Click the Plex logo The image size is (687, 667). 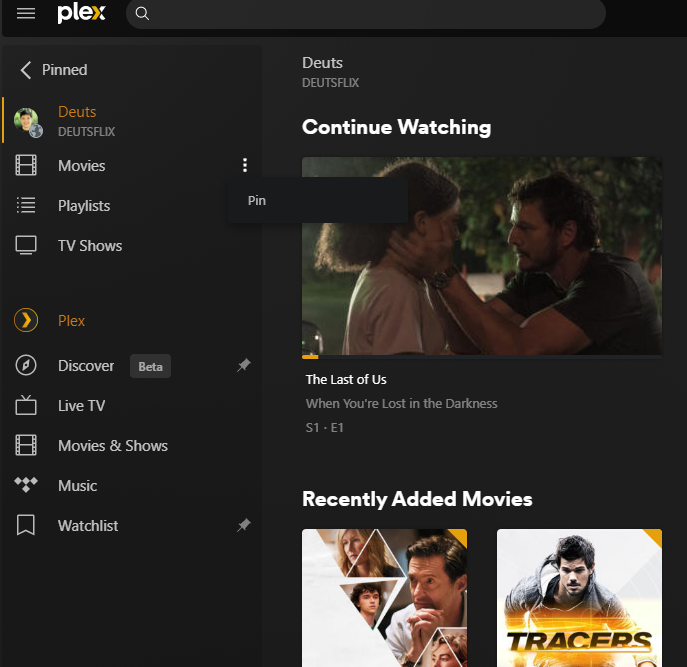pos(81,13)
